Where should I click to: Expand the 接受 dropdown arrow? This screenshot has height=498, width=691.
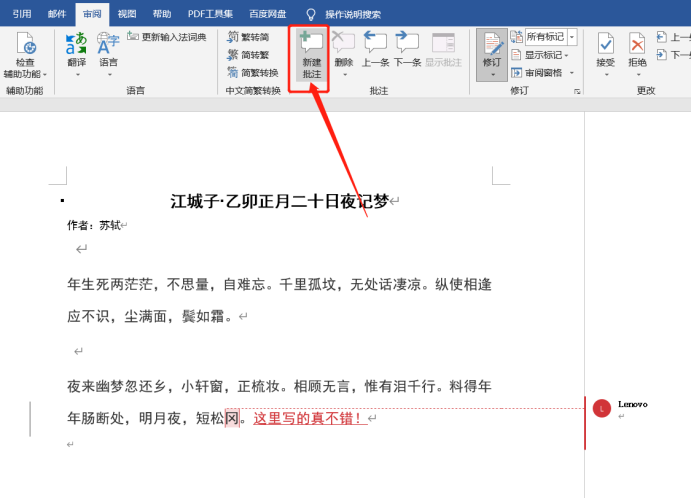[606, 74]
